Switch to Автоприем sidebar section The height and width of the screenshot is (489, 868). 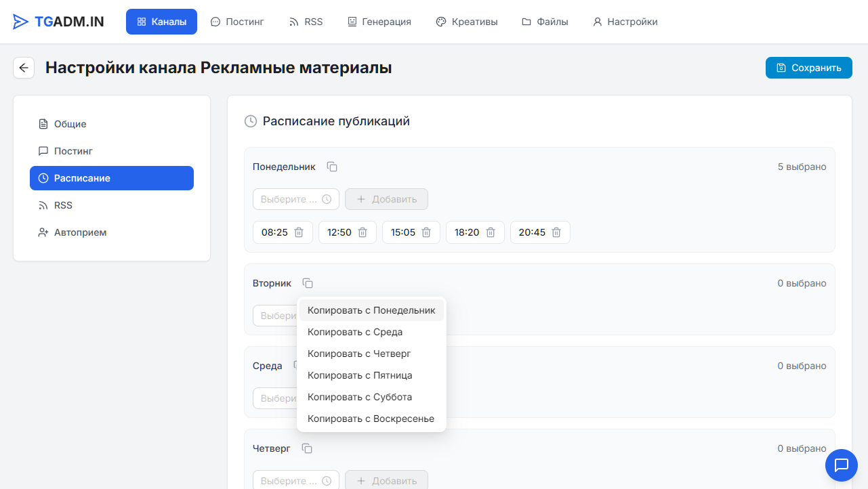pyautogui.click(x=80, y=232)
